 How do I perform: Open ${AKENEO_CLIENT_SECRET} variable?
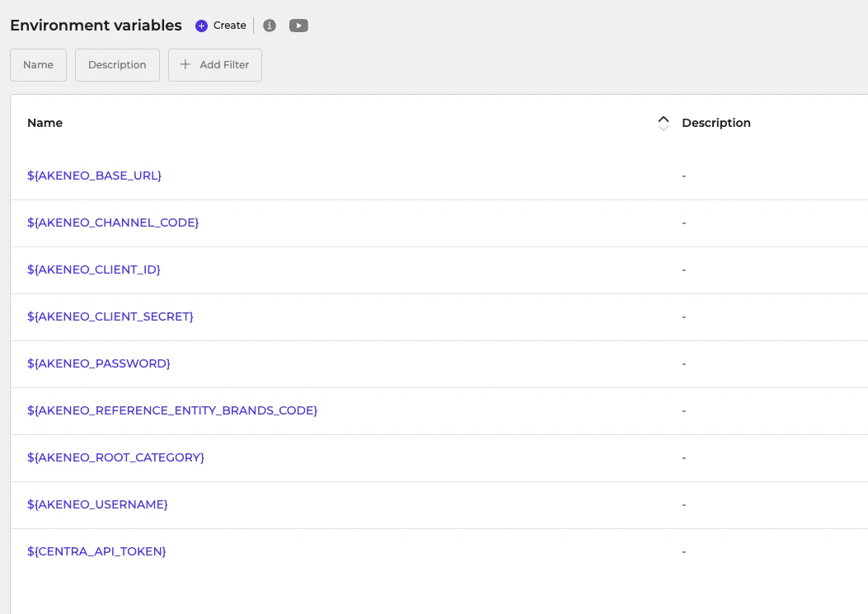110,316
